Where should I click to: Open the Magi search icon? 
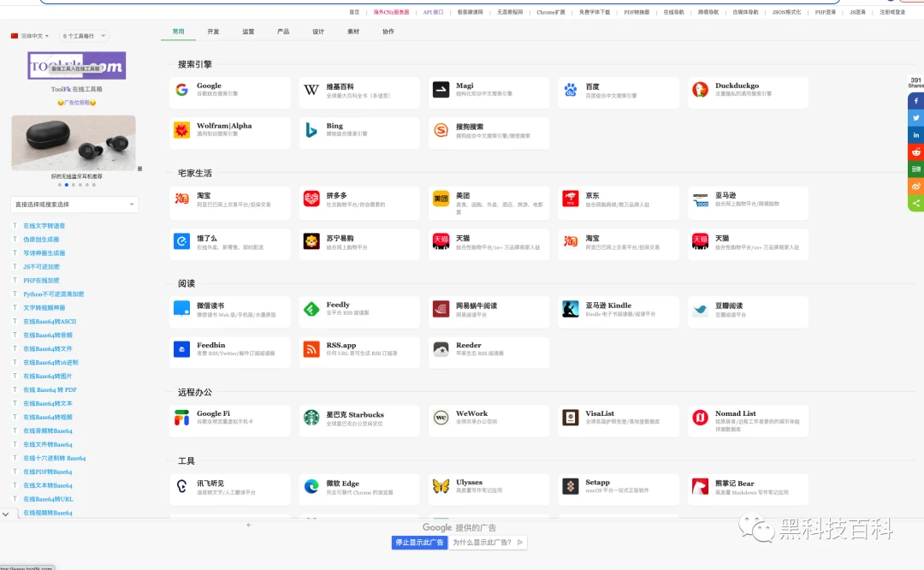[x=441, y=90]
